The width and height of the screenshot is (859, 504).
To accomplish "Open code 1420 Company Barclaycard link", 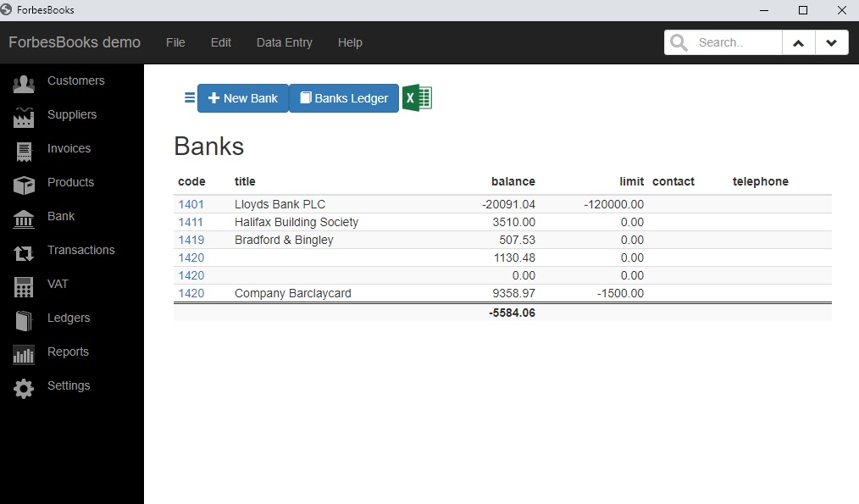I will pos(191,294).
